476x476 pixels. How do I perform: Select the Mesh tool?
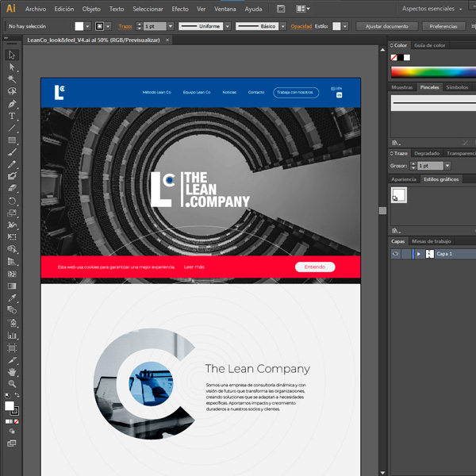12,274
